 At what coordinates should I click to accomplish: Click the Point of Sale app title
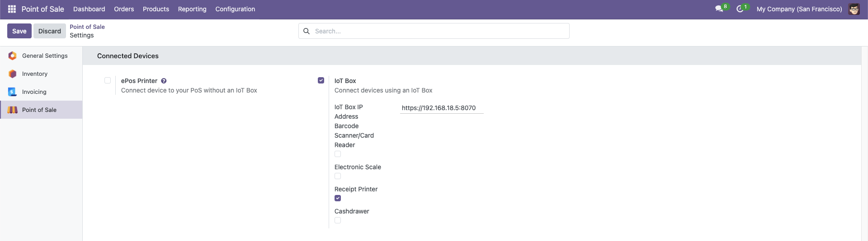[43, 9]
